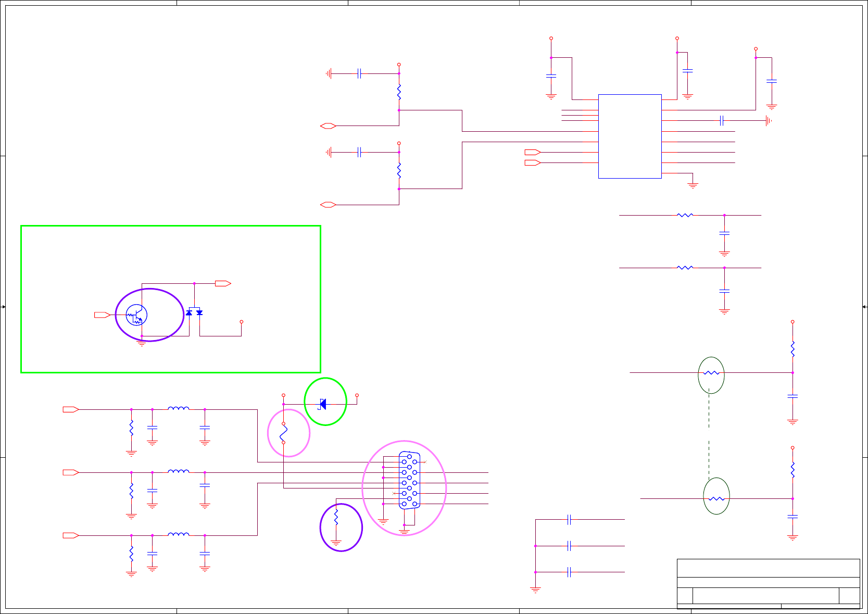The image size is (868, 614).
Task: Click the bottom capacitor of the three coupling capacitors
Action: pos(569,572)
